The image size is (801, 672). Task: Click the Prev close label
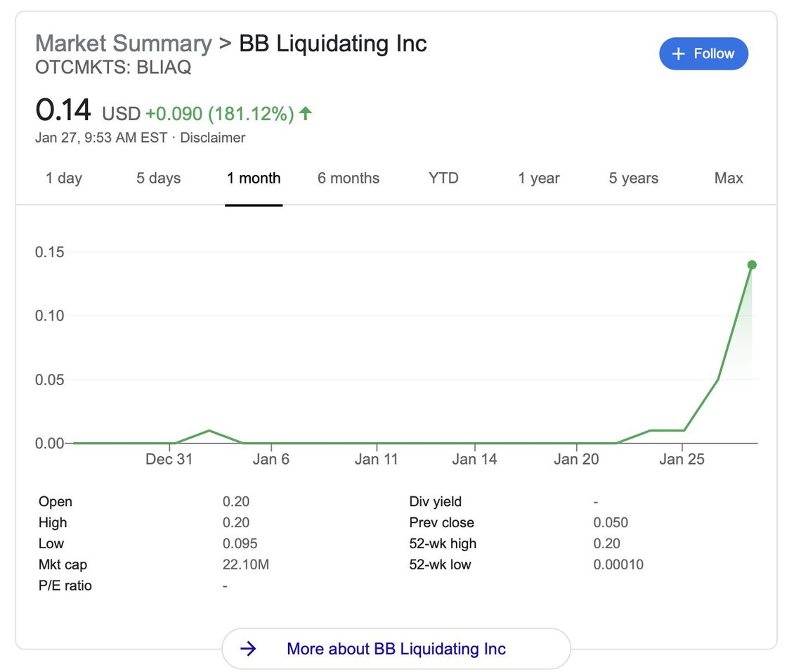[441, 522]
